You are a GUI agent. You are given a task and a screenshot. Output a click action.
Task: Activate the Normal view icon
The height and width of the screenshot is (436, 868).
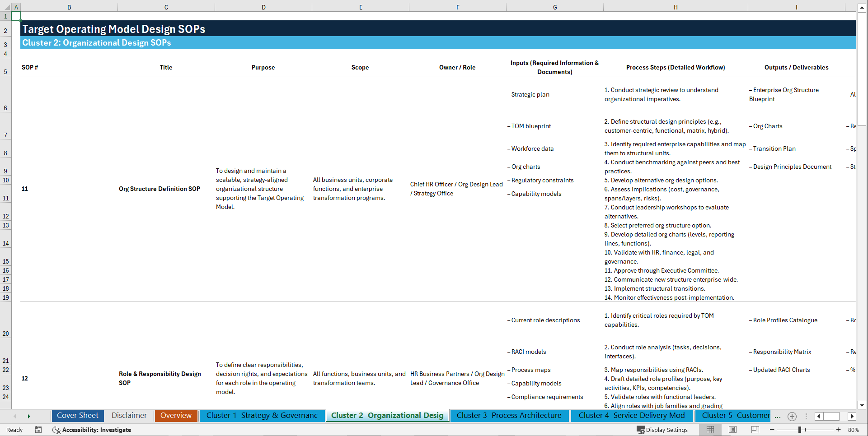(x=710, y=430)
